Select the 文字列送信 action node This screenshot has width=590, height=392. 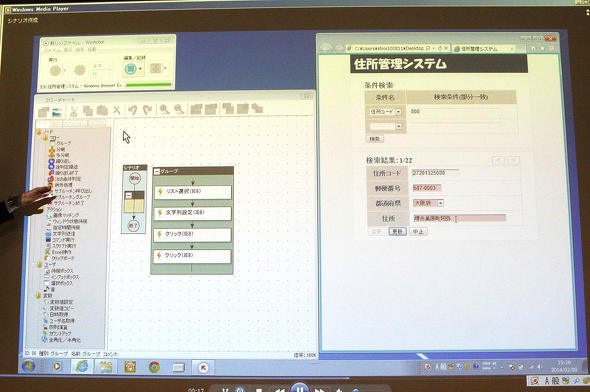point(60,234)
